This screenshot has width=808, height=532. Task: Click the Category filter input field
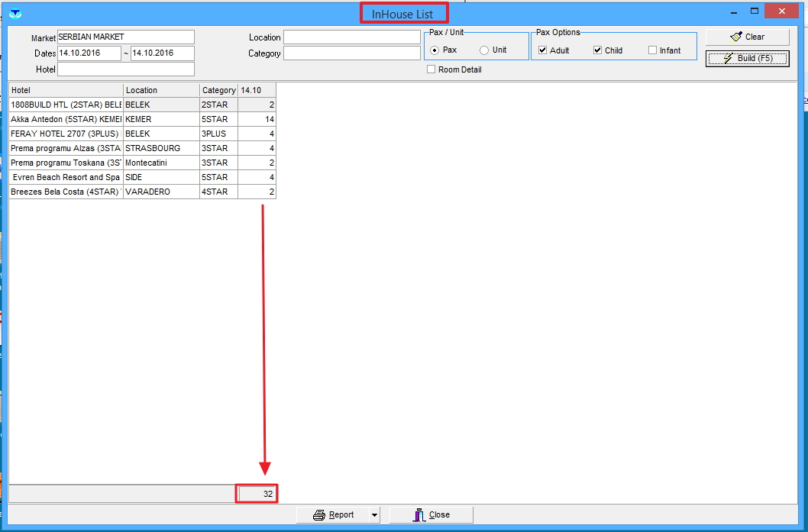click(x=351, y=53)
